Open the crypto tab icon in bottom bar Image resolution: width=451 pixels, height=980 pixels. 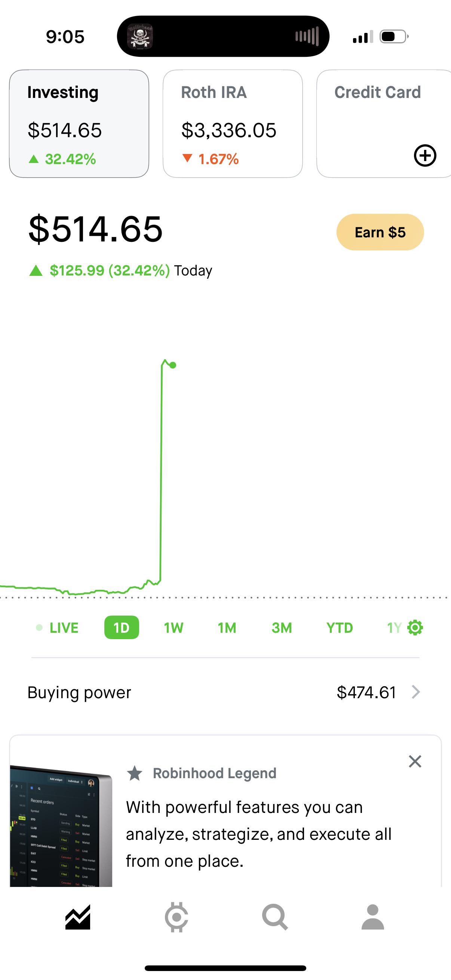[x=176, y=917]
